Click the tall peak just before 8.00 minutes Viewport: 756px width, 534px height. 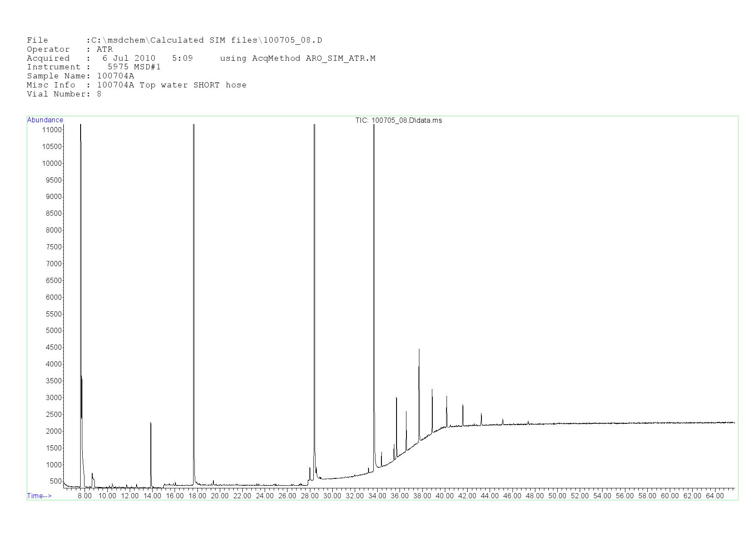click(81, 258)
